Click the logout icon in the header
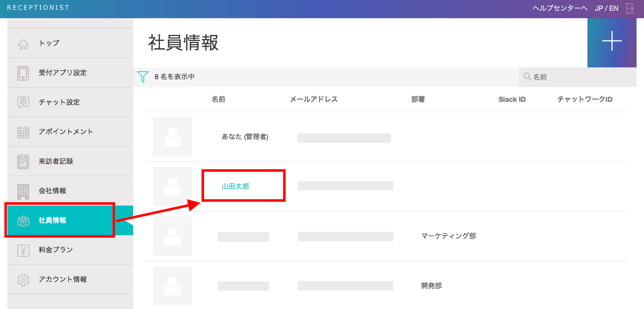The image size is (644, 309). click(x=630, y=8)
